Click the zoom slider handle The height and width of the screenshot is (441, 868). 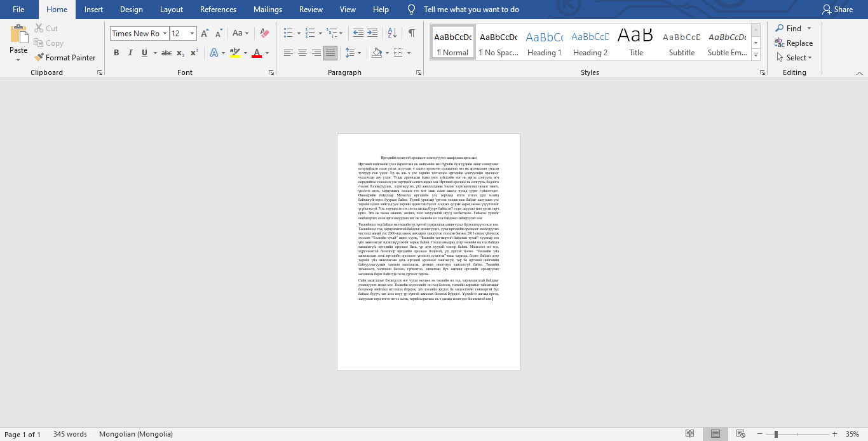coord(776,434)
